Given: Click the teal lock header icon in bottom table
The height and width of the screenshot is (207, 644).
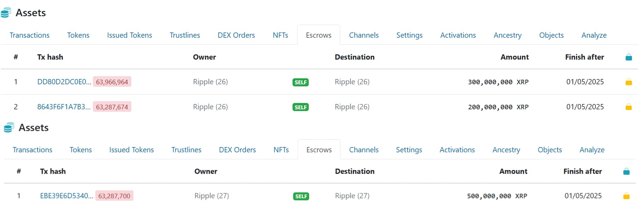Looking at the screenshot, I should (626, 172).
